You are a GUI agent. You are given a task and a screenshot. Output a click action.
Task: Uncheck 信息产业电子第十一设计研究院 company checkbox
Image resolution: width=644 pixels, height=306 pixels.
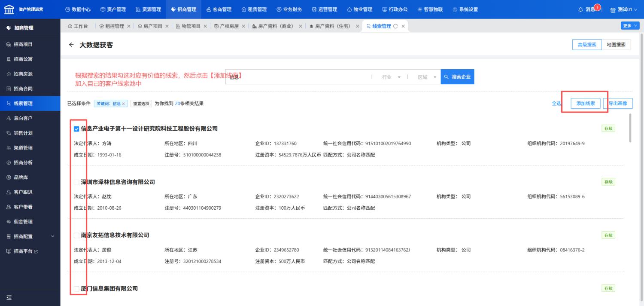coord(76,129)
